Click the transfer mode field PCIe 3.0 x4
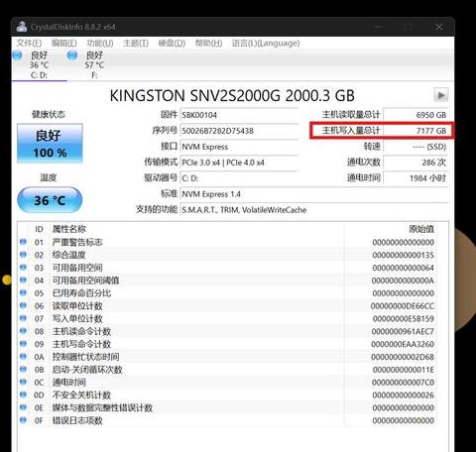Viewport: 476px width, 452px height. point(239,163)
